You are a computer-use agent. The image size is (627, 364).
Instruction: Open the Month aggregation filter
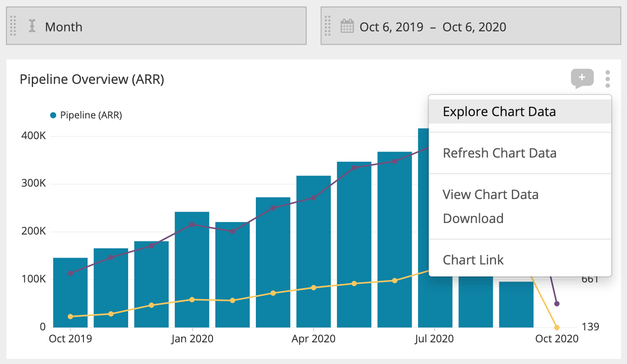click(x=156, y=26)
